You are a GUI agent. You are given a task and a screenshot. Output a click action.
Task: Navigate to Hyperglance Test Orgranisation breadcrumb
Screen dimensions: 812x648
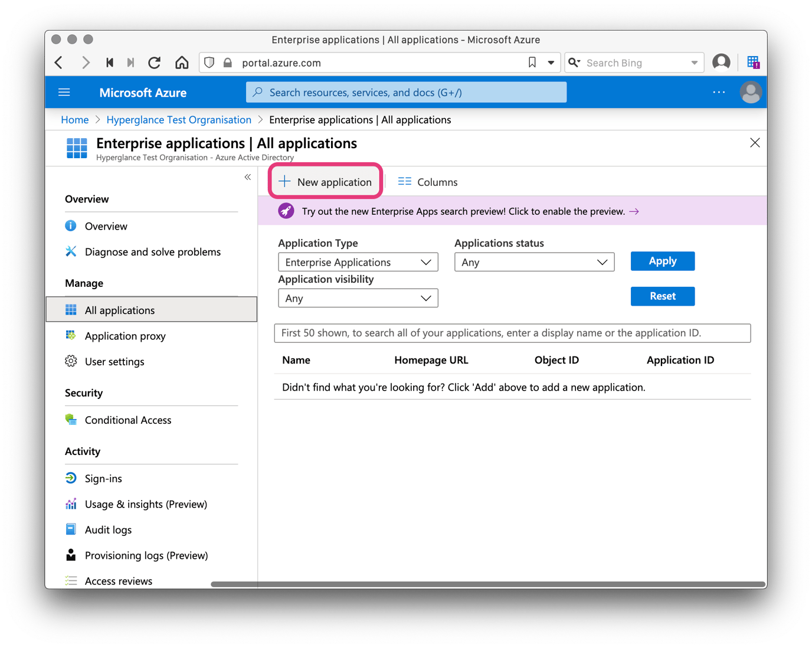point(178,119)
